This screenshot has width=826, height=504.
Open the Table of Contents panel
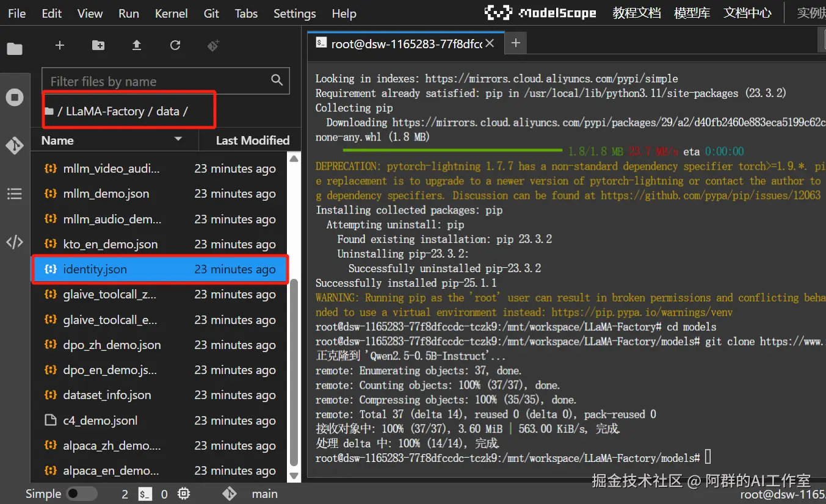coord(15,194)
